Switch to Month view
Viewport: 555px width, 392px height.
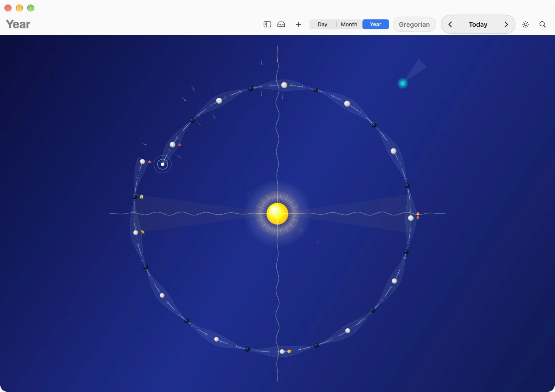click(349, 24)
